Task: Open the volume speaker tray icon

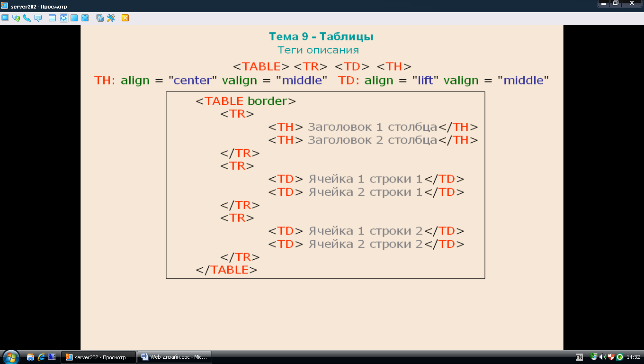Action: (603, 357)
